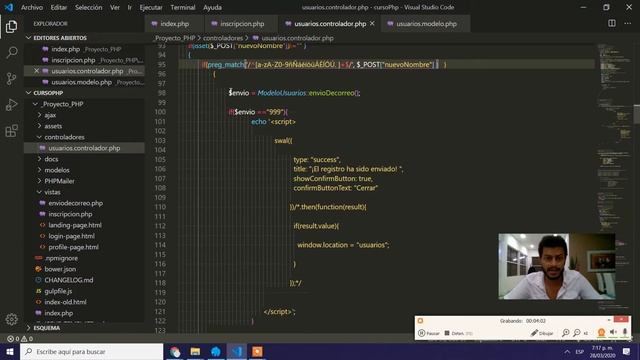This screenshot has height=360, width=640.
Task: Open the Archivo menu
Action: pos(32,7)
